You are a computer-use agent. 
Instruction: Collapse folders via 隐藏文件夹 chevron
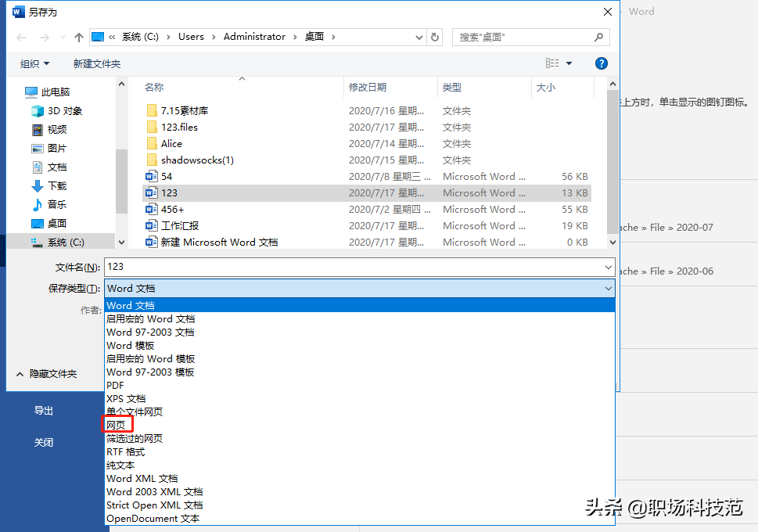(20, 374)
